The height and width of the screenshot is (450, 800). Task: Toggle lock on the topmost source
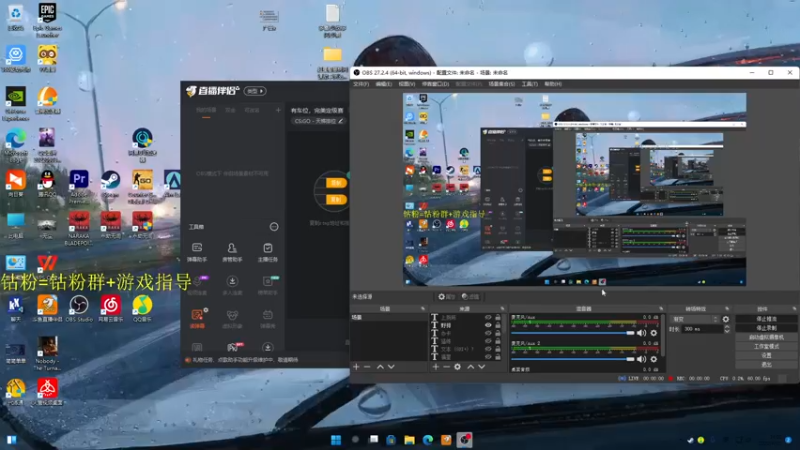pos(497,317)
